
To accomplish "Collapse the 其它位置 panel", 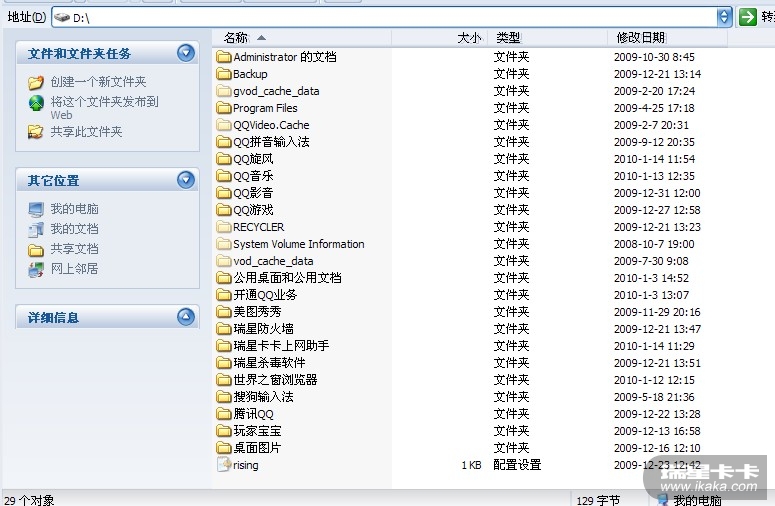I will click(x=186, y=180).
